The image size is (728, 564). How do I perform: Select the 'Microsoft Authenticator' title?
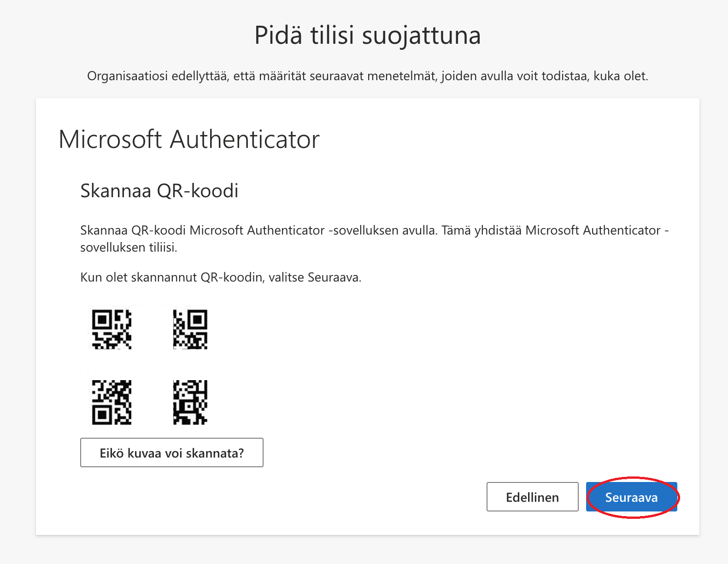(189, 139)
